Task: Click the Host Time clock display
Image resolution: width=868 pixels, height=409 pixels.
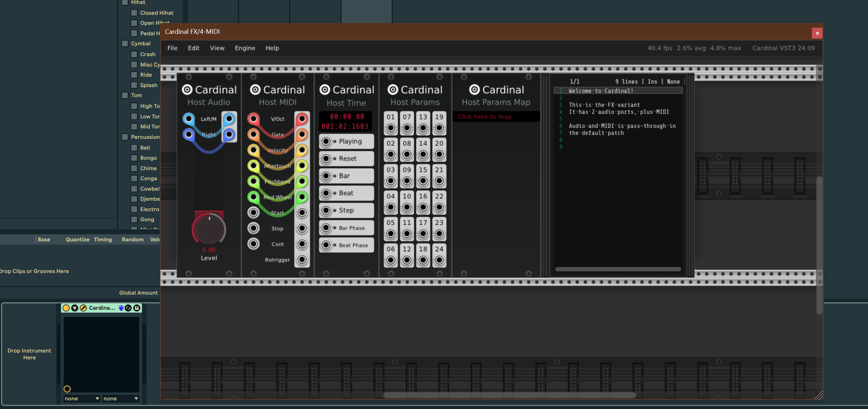Action: pyautogui.click(x=345, y=122)
